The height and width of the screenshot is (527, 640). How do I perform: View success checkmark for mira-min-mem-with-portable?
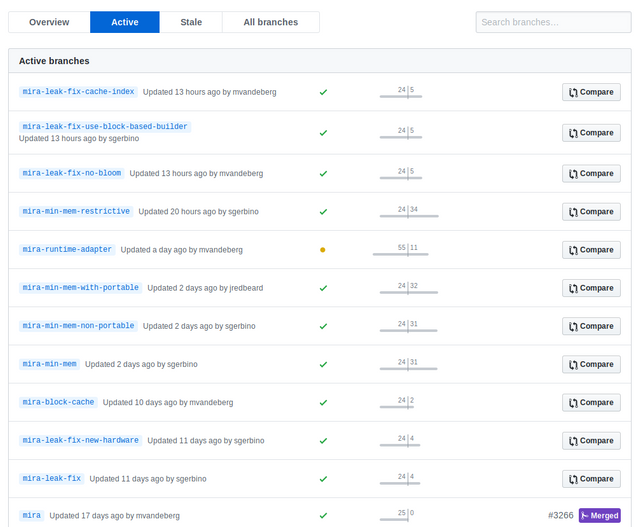pos(323,288)
